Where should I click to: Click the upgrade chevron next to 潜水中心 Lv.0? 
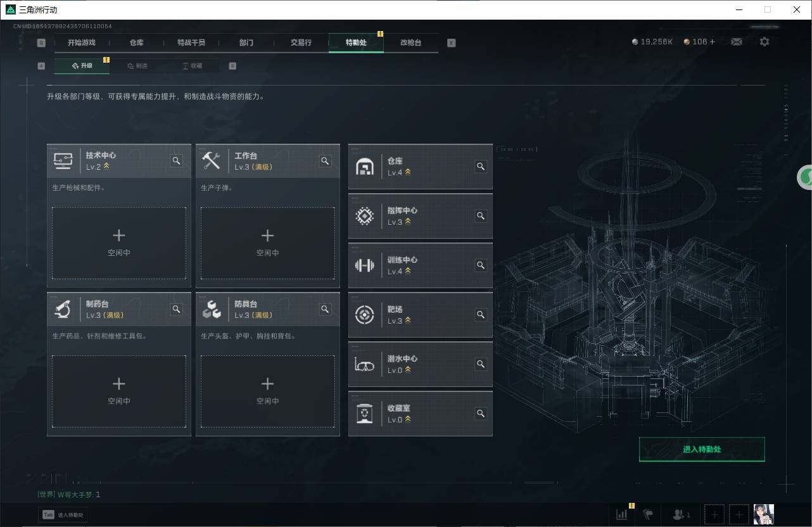[x=408, y=370]
